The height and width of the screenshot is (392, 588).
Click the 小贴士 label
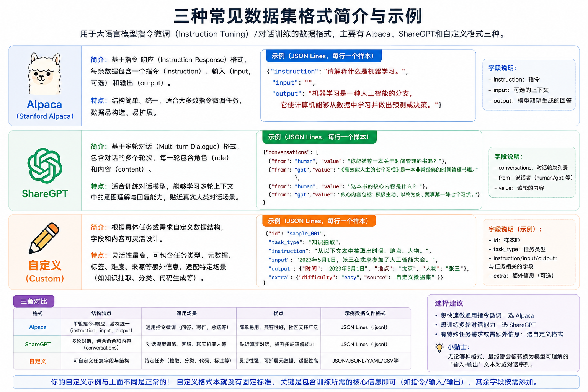pos(459,347)
